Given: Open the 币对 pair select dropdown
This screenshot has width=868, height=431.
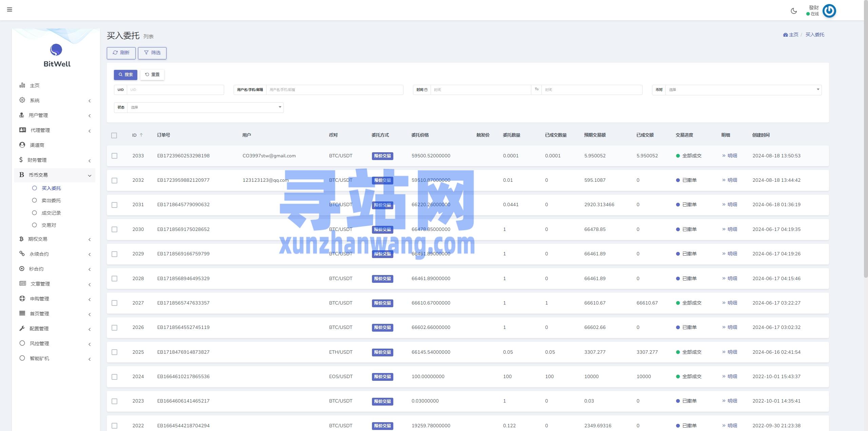Looking at the screenshot, I should (x=743, y=90).
